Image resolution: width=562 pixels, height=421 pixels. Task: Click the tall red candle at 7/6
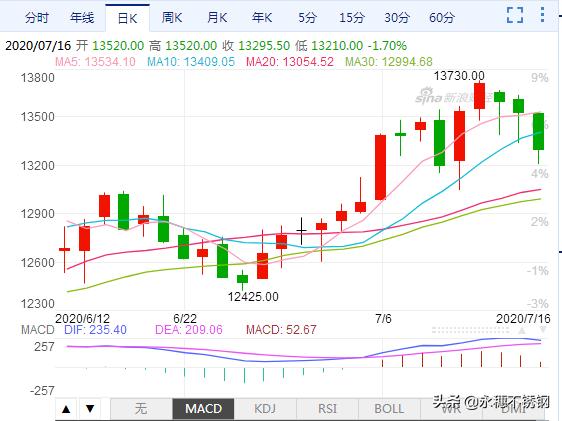pos(380,167)
